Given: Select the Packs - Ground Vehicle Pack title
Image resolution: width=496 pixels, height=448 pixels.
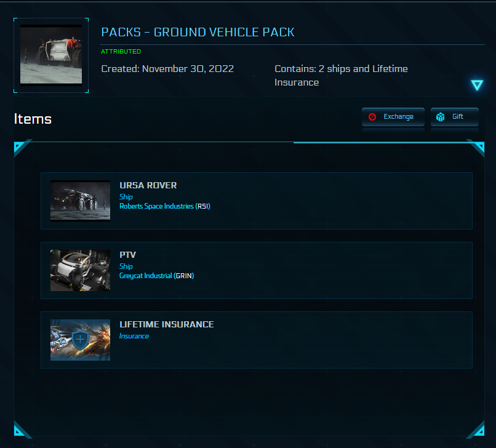Looking at the screenshot, I should (198, 32).
